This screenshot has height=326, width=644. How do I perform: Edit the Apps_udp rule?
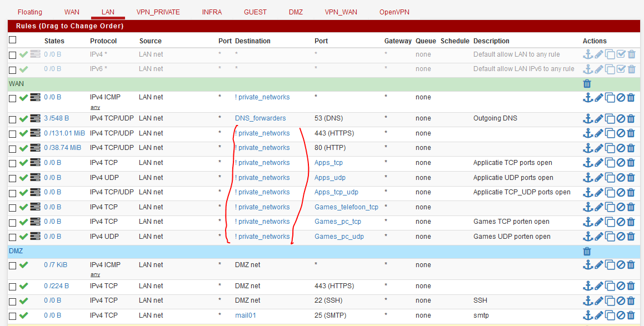point(599,178)
